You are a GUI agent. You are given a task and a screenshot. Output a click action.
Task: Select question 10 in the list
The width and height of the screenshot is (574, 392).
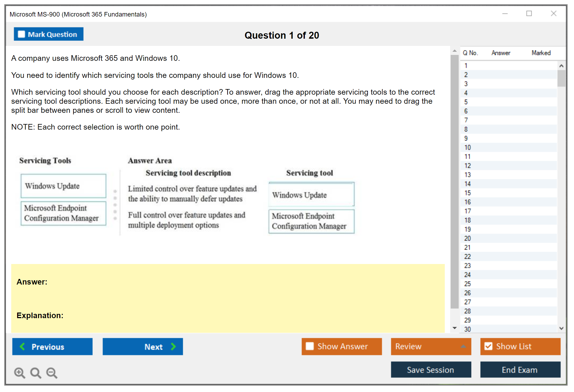(467, 147)
